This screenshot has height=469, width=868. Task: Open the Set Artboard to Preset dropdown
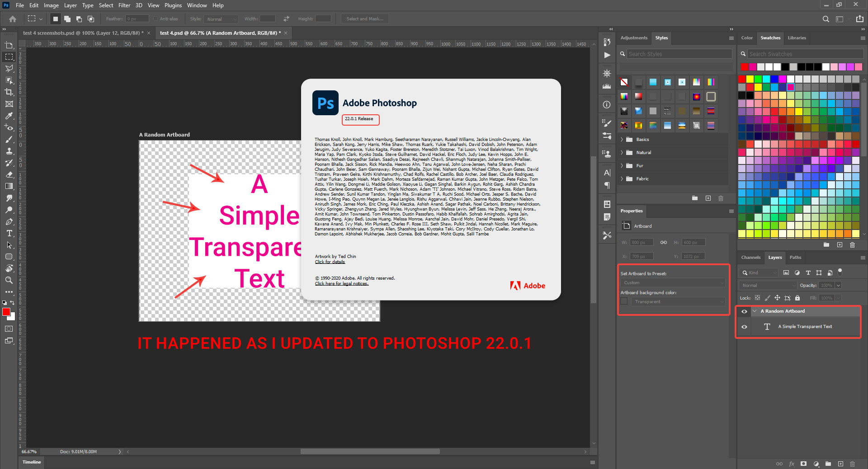673,282
